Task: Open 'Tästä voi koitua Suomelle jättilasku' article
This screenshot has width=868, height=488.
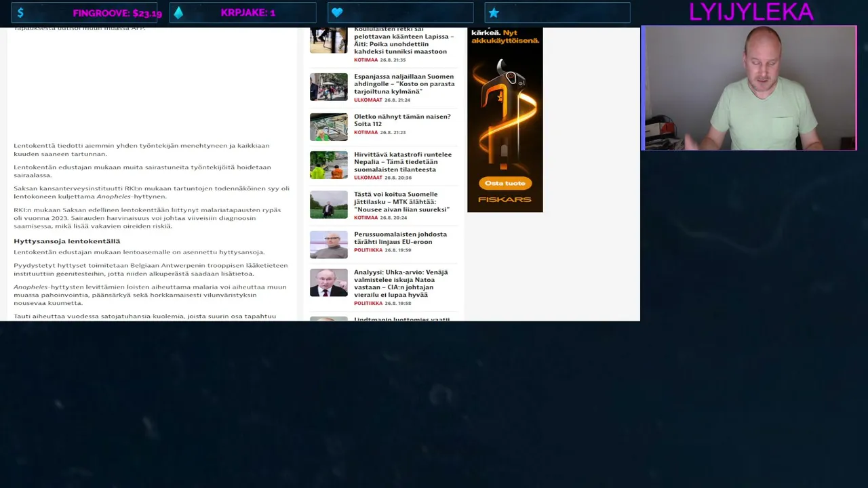Action: tap(401, 202)
